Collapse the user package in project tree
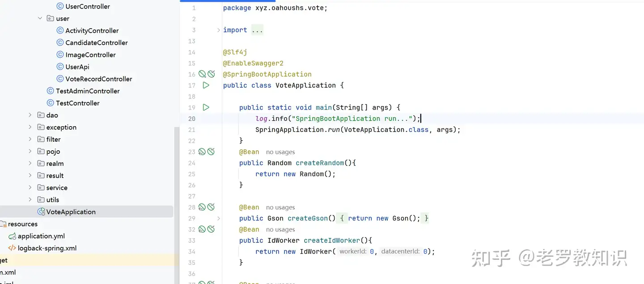The width and height of the screenshot is (644, 284). [40, 18]
